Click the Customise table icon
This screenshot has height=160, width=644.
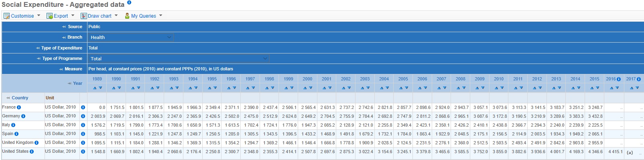click(x=6, y=16)
